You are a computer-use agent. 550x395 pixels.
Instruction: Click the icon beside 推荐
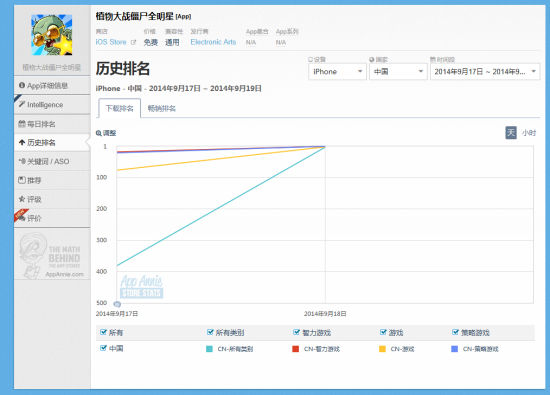pyautogui.click(x=22, y=180)
